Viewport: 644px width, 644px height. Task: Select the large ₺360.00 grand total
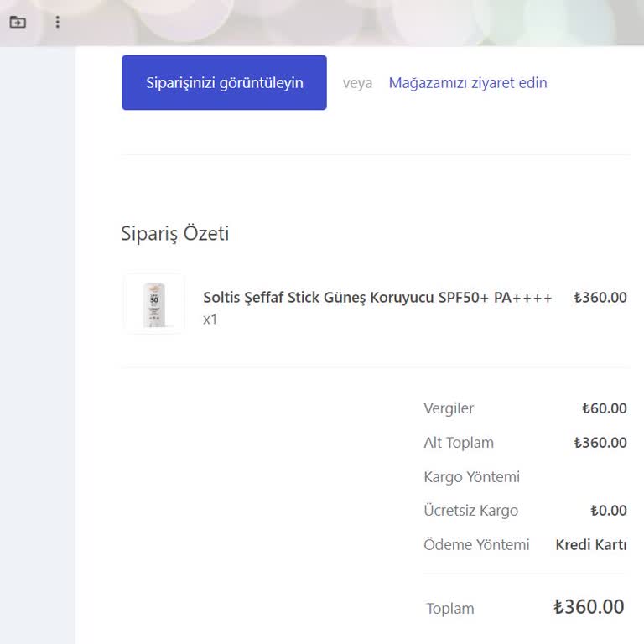589,607
